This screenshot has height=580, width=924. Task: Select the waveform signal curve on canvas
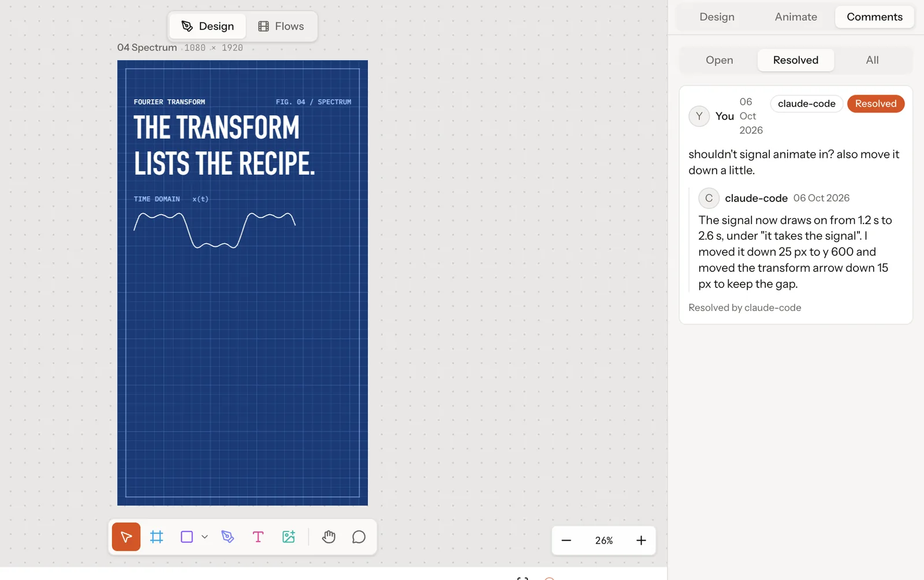tap(215, 230)
